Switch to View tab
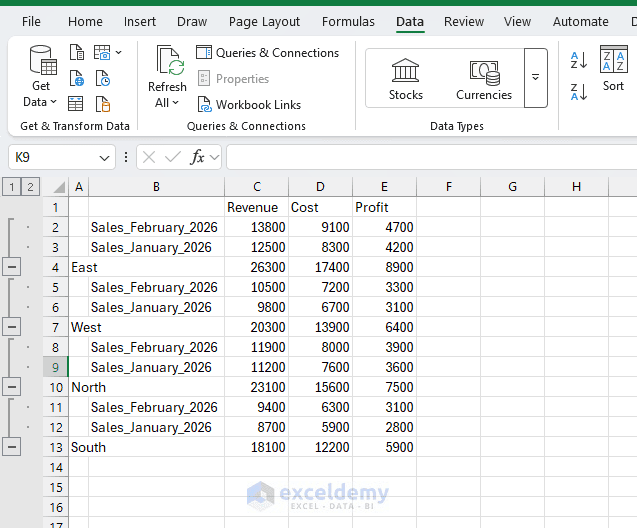 (x=517, y=22)
